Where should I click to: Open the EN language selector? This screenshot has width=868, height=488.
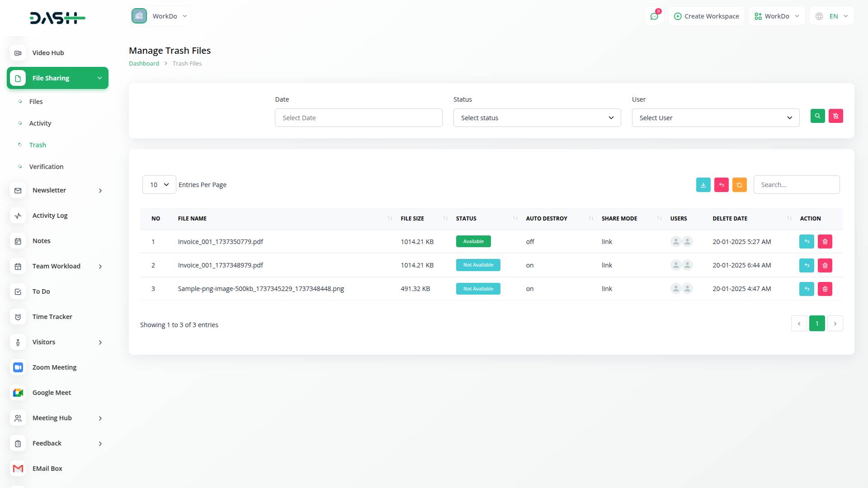coord(832,16)
